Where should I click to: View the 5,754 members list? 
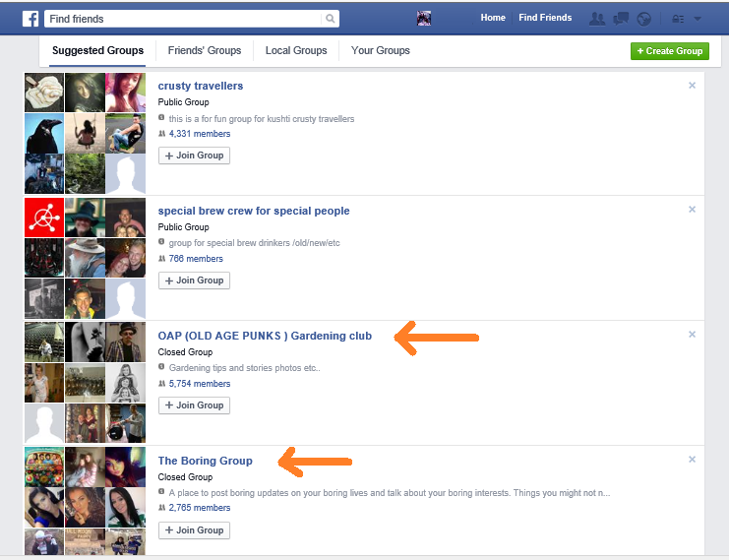200,384
